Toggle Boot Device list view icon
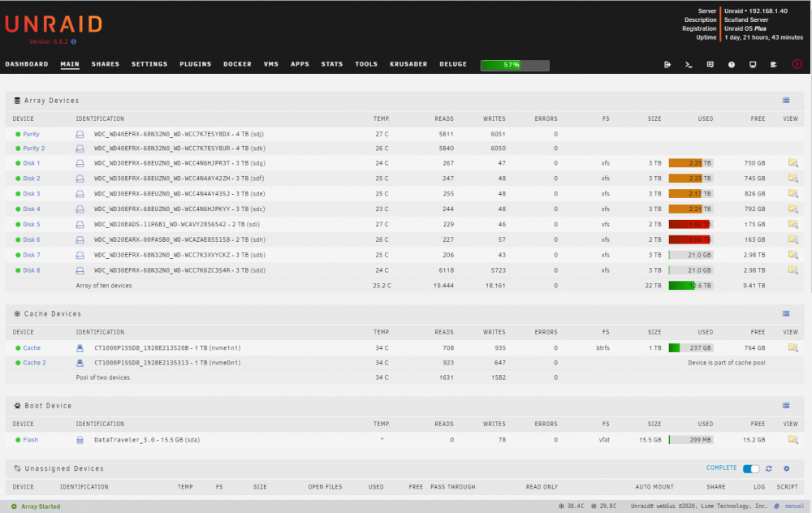The width and height of the screenshot is (812, 513). point(785,405)
